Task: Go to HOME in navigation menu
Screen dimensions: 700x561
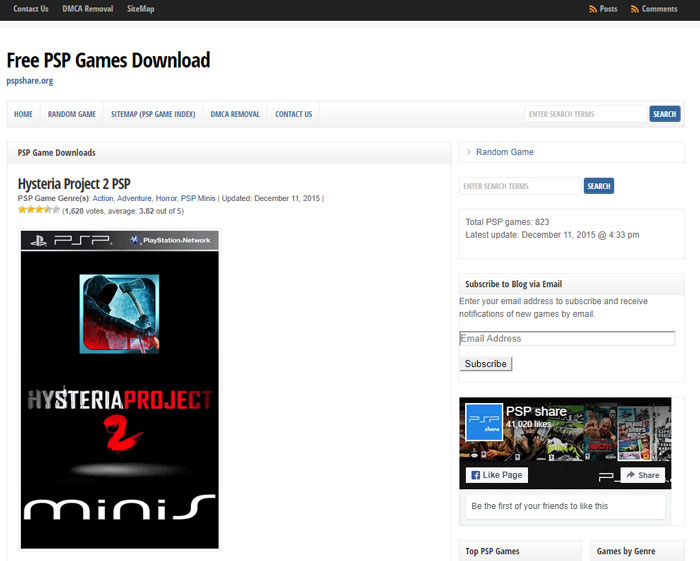Action: click(23, 114)
